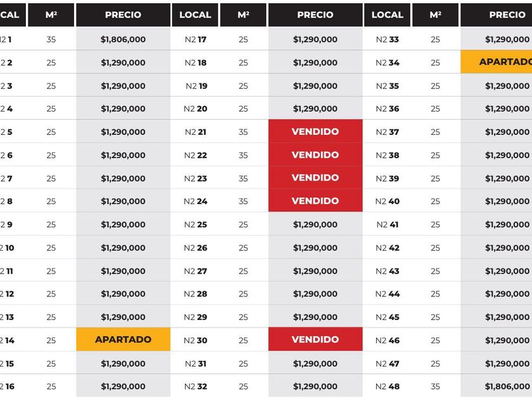Screen dimensions: 532x399
Task: Click the 35 m² value for N2 23
Action: [x=243, y=179]
